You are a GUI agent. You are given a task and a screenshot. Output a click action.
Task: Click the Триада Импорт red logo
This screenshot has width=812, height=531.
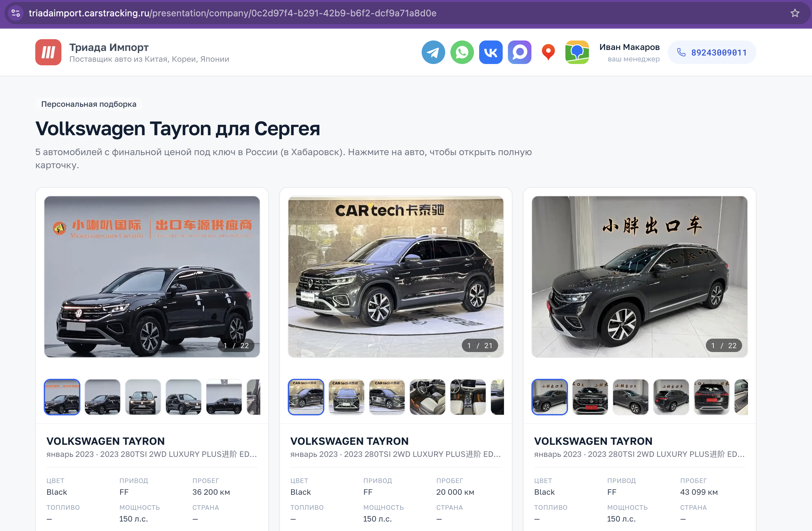(x=48, y=52)
